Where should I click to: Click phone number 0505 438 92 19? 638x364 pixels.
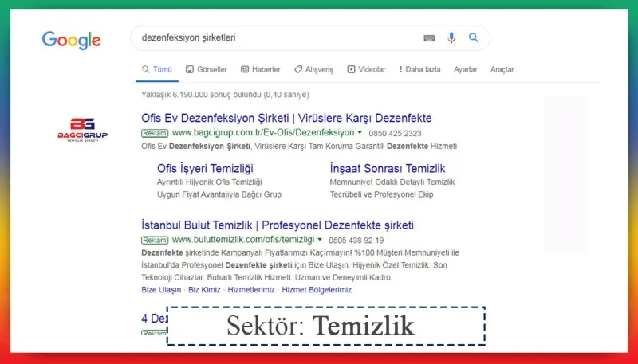356,240
